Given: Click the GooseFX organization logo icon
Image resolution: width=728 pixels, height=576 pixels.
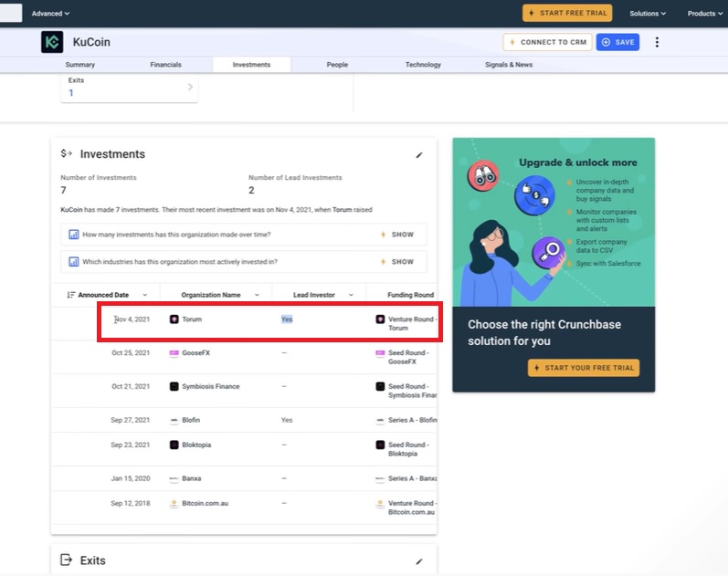Looking at the screenshot, I should 174,352.
